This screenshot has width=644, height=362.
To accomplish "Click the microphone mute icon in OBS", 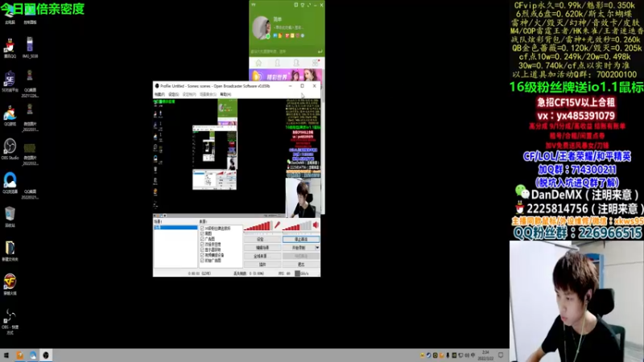I will tap(277, 225).
